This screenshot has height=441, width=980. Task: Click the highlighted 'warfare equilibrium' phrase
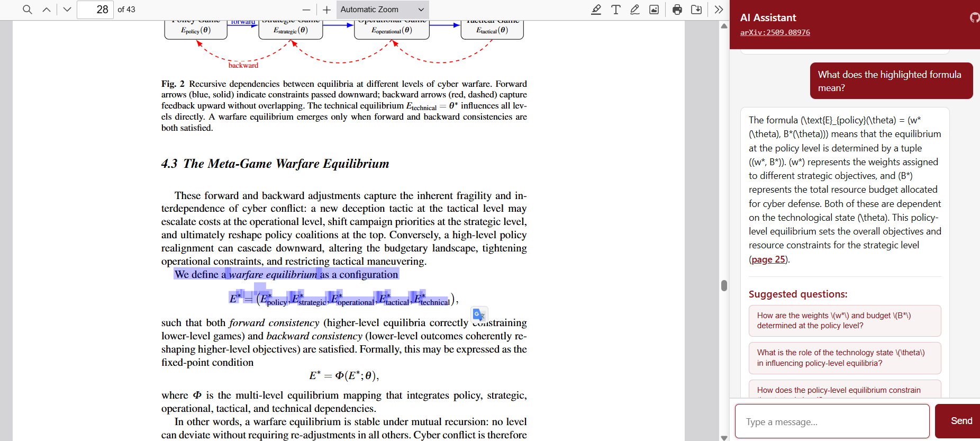click(x=273, y=274)
